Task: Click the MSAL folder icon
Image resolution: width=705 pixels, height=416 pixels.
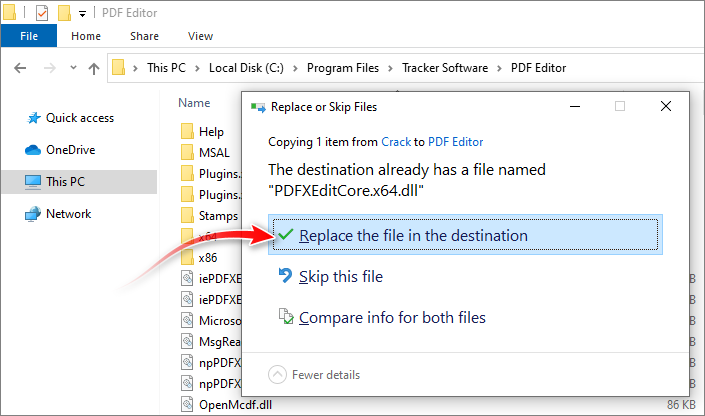Action: [187, 152]
